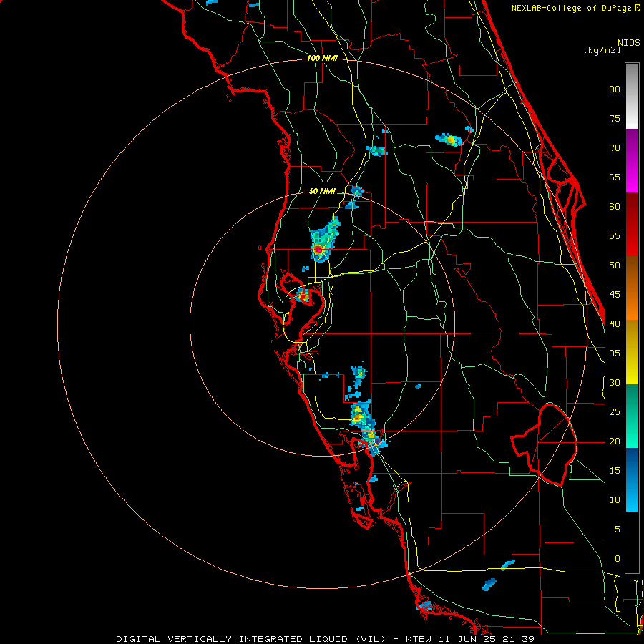Click the scale value 35

[615, 353]
